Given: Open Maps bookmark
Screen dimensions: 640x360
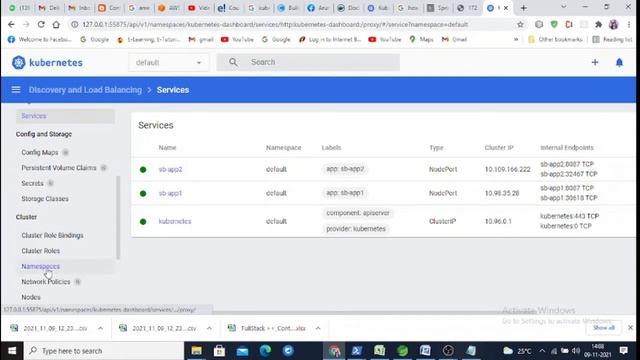Looking at the screenshot, I should [x=421, y=40].
